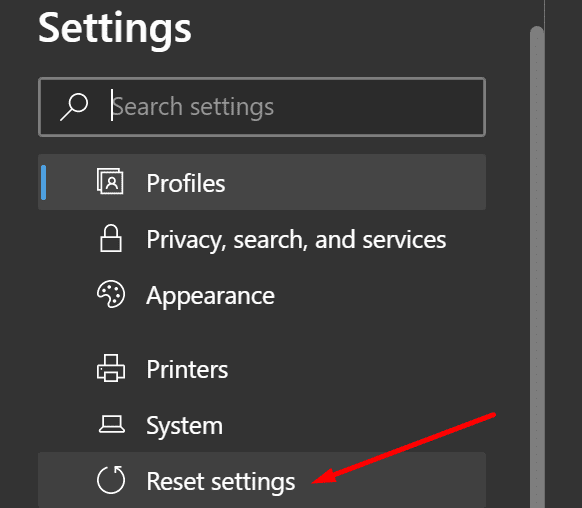Open Reset settings
The height and width of the screenshot is (508, 582).
pos(262,481)
